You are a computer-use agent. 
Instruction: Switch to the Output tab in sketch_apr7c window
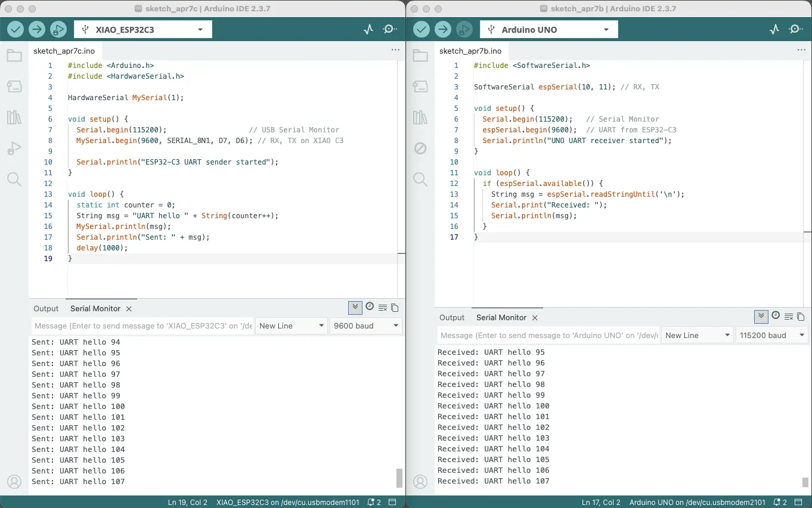click(46, 309)
